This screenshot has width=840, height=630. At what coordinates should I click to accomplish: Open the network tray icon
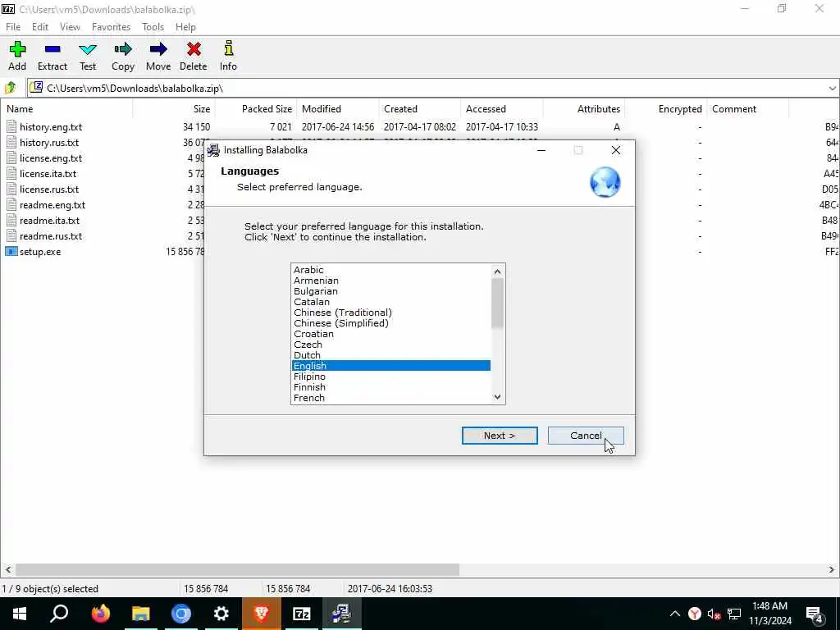(734, 614)
